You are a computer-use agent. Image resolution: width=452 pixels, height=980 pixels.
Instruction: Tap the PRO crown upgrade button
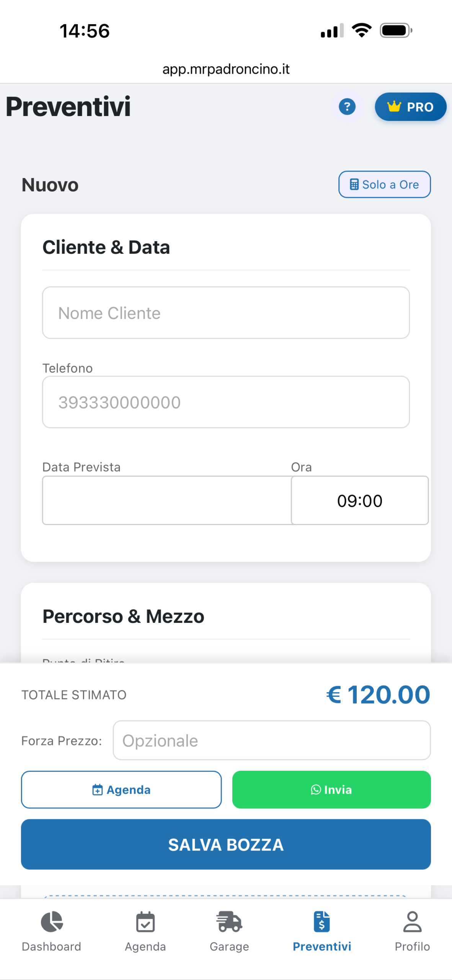[410, 107]
